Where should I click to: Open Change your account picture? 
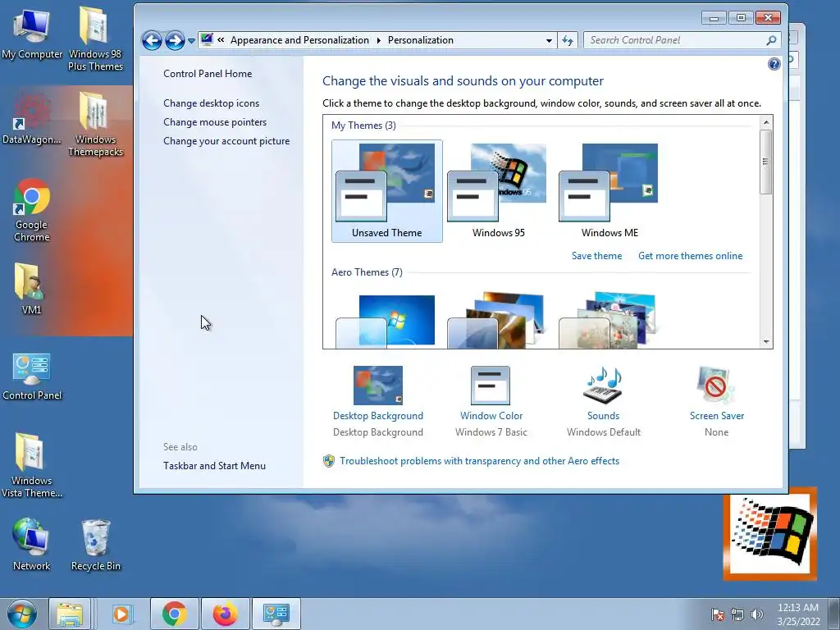tap(226, 141)
